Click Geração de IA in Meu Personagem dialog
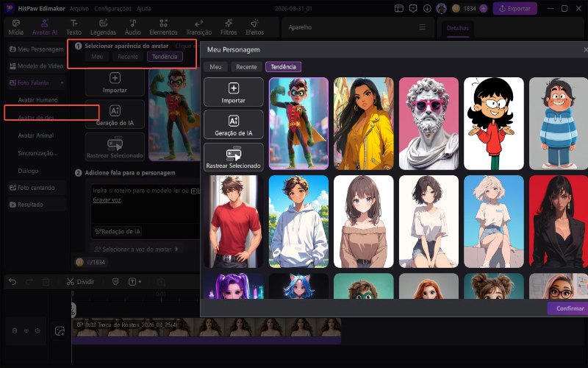 click(233, 125)
